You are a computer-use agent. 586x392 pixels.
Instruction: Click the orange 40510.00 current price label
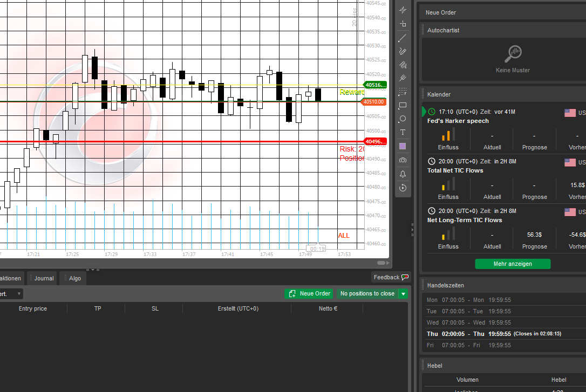click(x=374, y=101)
